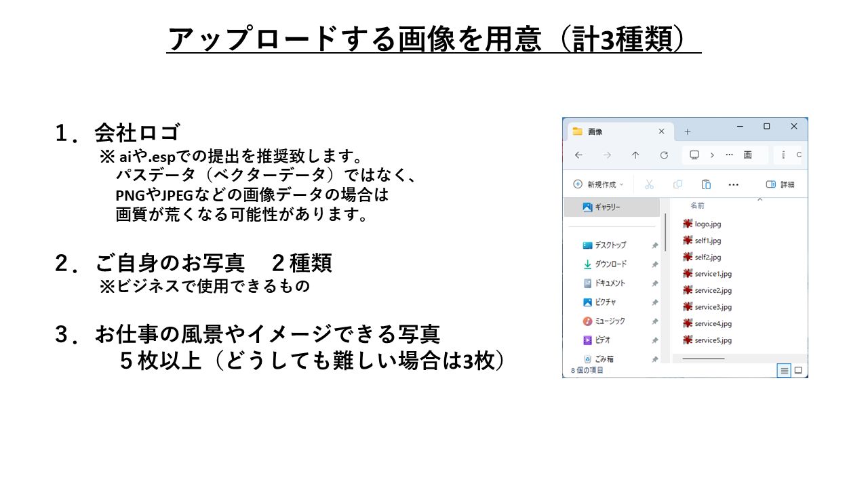Select ギャラリー in navigation pane
868x488 pixels.
tap(607, 207)
